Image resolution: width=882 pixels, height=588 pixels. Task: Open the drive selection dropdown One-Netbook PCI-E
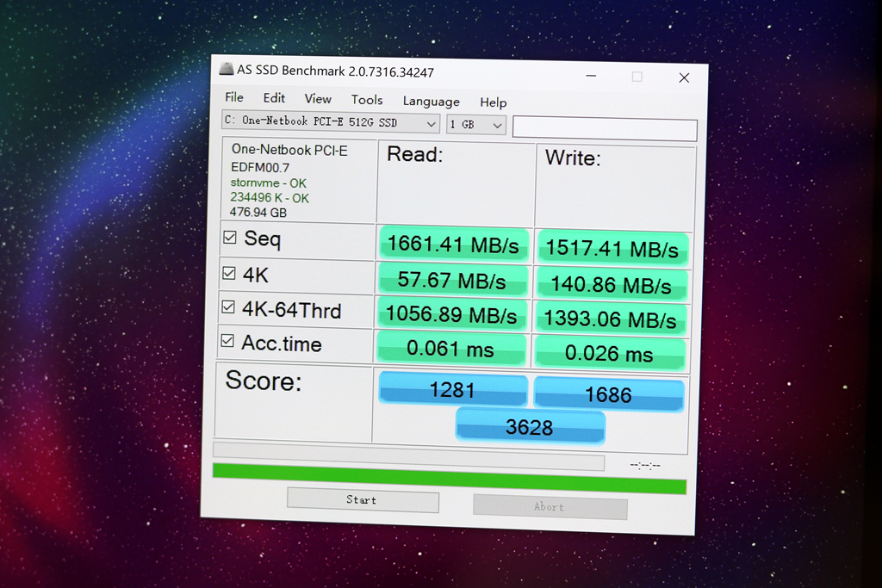tap(331, 122)
